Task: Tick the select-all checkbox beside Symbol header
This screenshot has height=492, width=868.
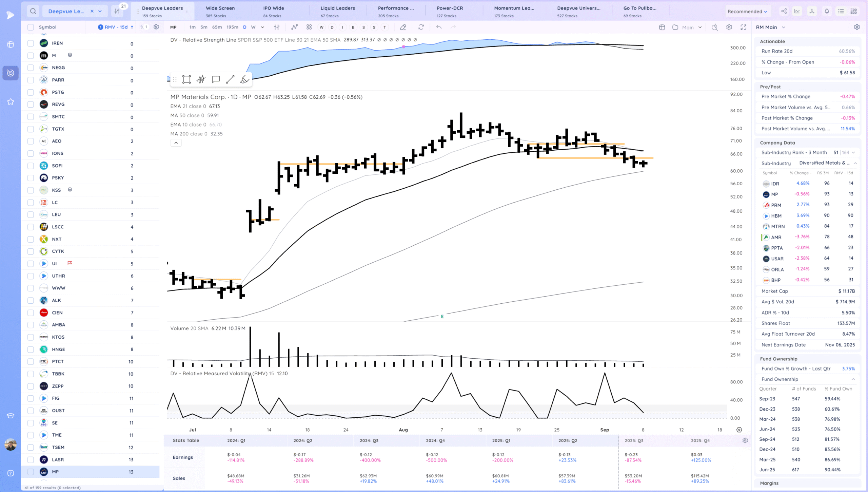Action: [31, 27]
